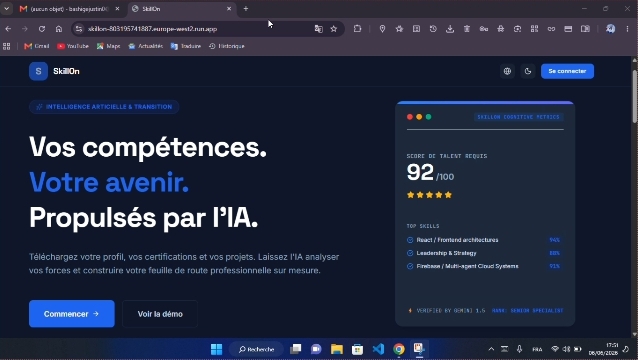The image size is (638, 360).
Task: Click the trash bin toolbar icon
Action: pos(467,29)
